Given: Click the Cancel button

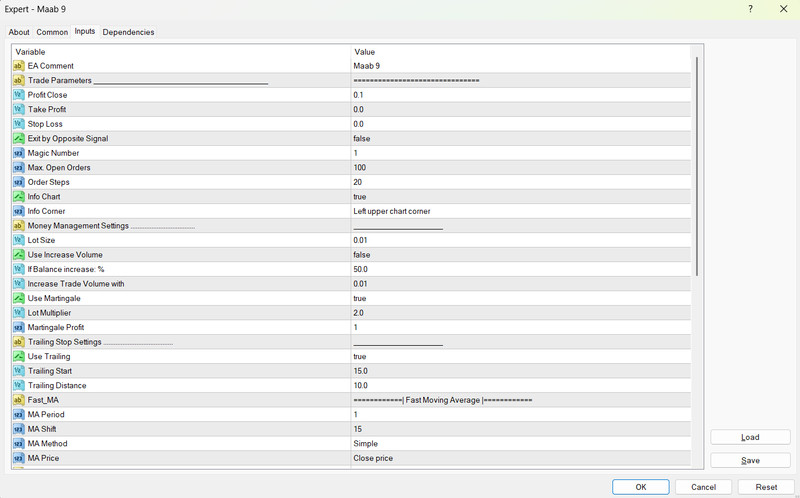Looking at the screenshot, I should click(704, 487).
